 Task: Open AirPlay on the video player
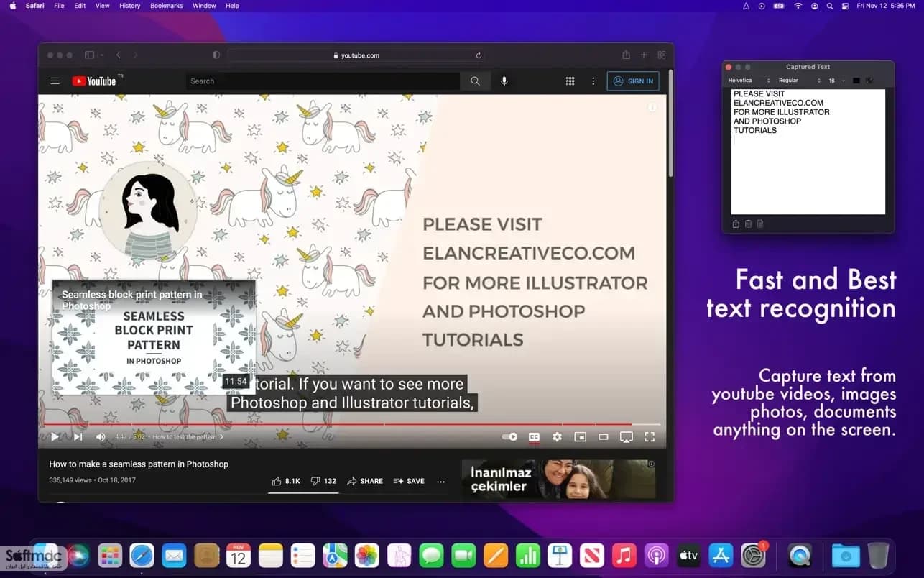pos(627,436)
